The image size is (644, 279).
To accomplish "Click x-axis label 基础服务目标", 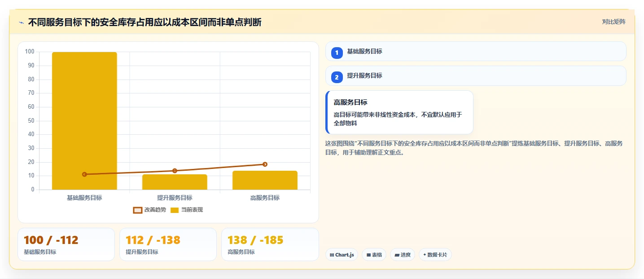I will tap(84, 198).
